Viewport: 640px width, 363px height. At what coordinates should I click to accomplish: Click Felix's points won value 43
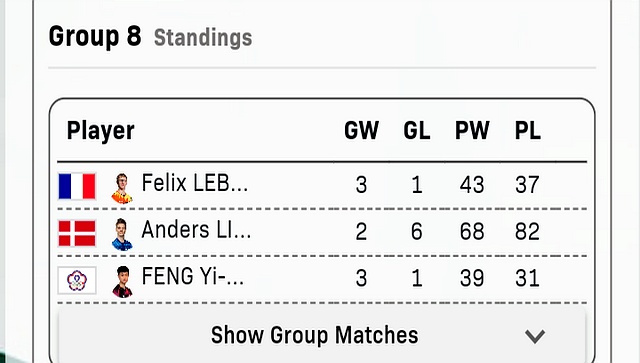point(472,185)
